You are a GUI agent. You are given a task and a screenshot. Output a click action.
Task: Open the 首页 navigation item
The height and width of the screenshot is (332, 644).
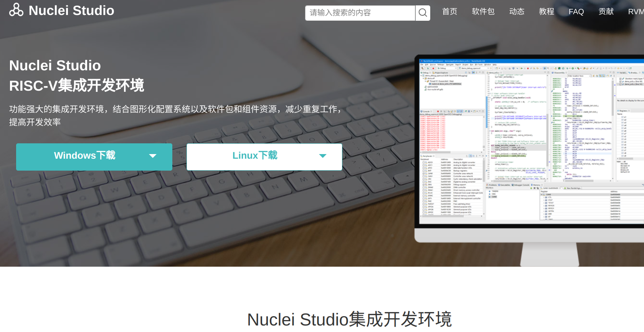point(449,12)
